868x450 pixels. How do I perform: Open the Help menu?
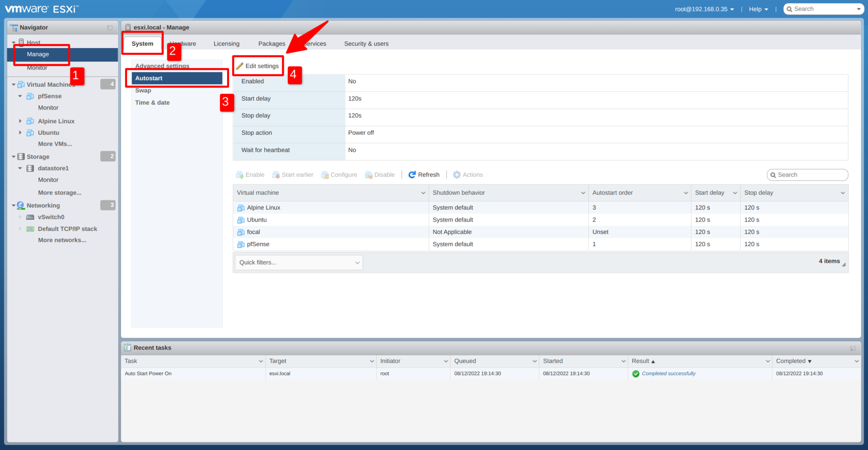pyautogui.click(x=758, y=9)
